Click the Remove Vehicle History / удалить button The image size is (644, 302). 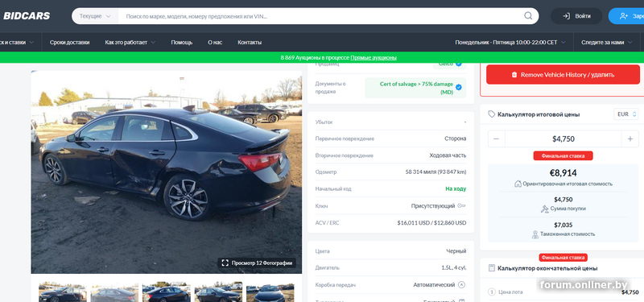tap(563, 75)
